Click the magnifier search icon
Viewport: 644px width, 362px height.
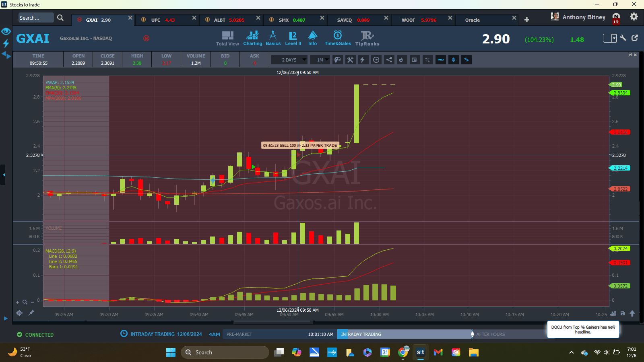point(60,18)
